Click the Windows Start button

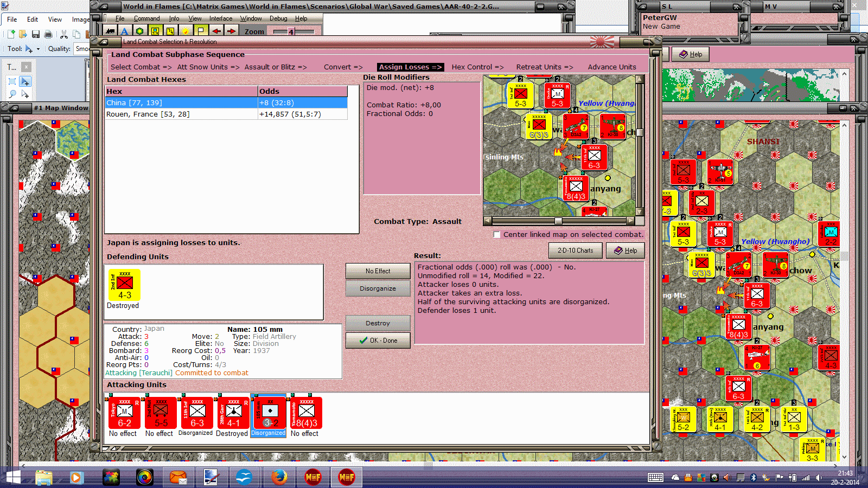12,477
